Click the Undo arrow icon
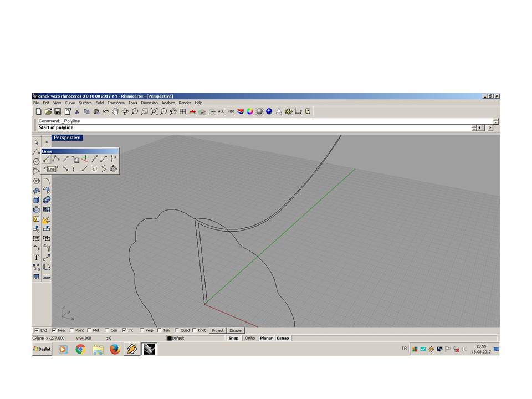532x399 pixels. click(105, 111)
